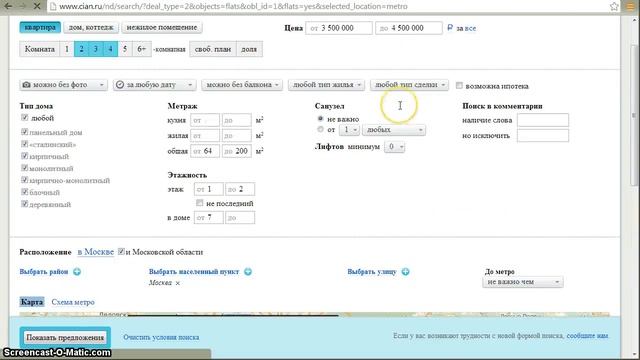The width and height of the screenshot is (640, 360).
Task: Open the browser menu icon
Action: coord(631,6)
